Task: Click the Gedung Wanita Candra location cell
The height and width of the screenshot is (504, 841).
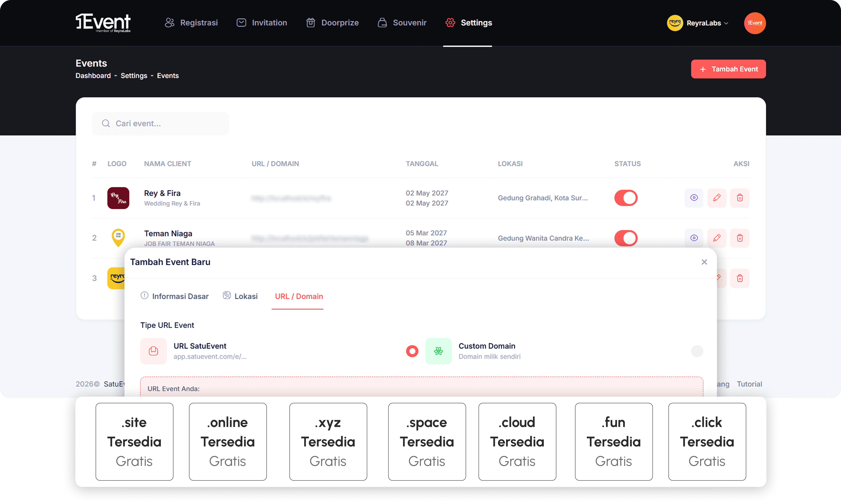Action: (x=543, y=238)
